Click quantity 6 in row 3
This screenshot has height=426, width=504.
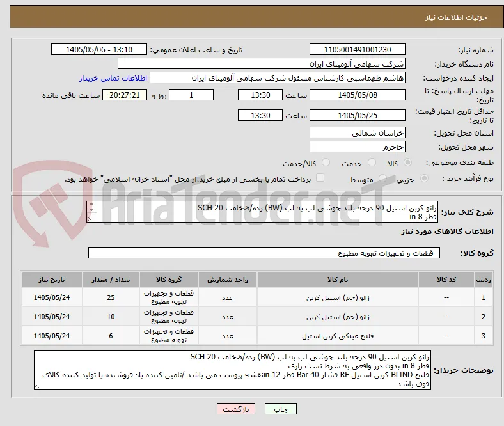click(111, 336)
